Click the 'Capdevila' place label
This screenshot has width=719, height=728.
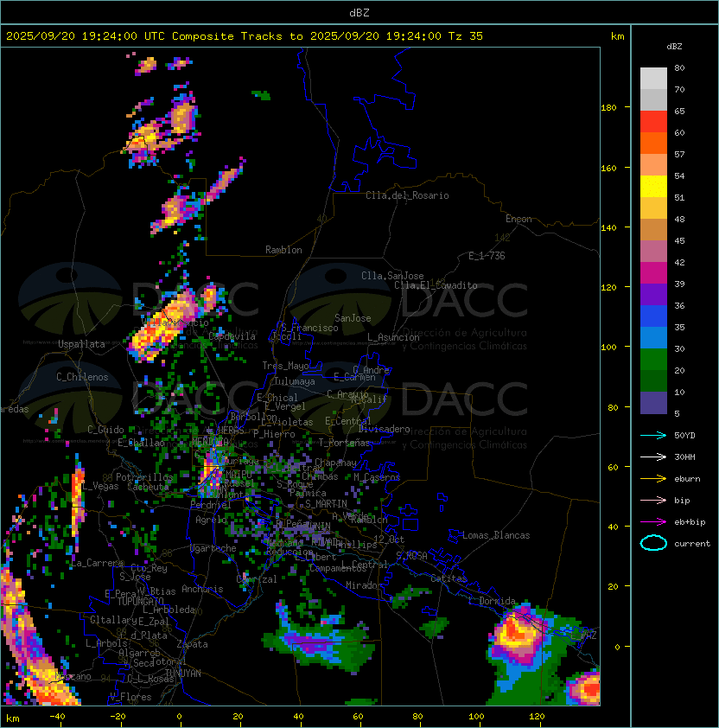point(232,336)
